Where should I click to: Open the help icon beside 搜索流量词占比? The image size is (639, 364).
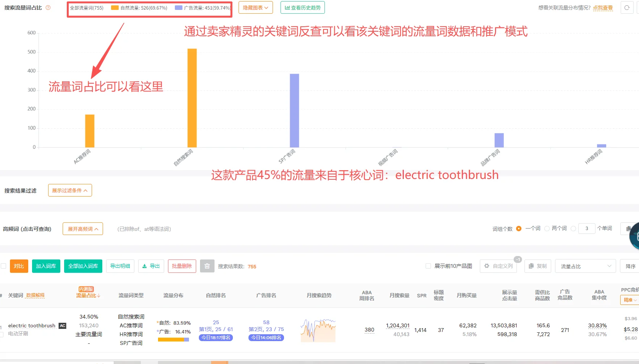[47, 7]
